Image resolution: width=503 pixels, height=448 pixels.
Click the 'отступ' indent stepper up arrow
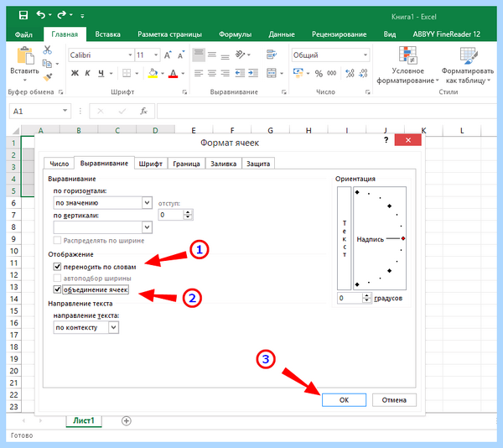coord(188,212)
